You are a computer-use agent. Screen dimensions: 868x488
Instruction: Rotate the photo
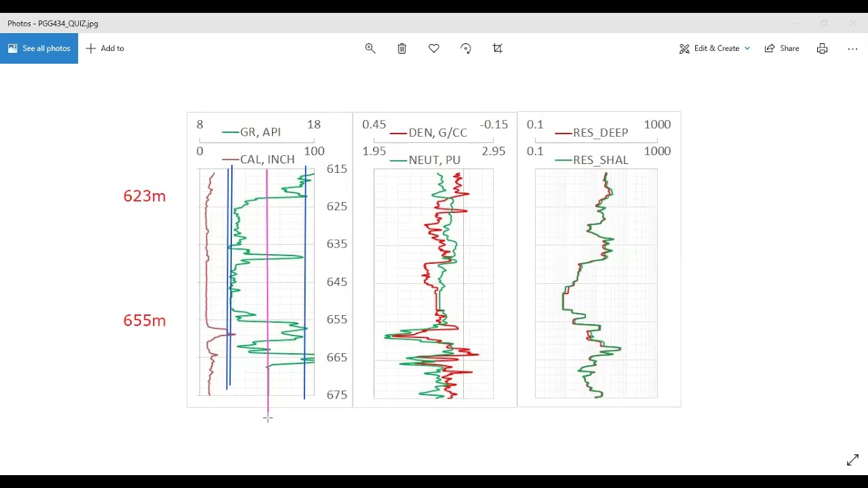(466, 48)
